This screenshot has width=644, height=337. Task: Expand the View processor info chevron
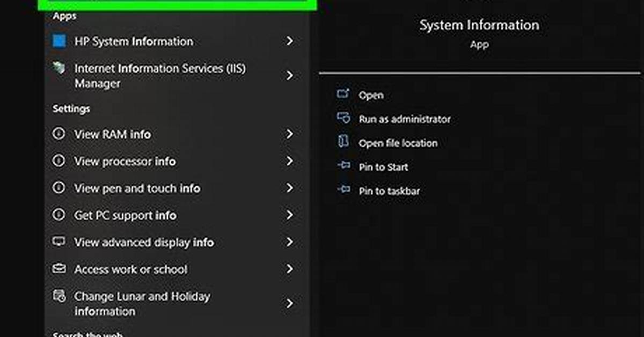click(290, 160)
